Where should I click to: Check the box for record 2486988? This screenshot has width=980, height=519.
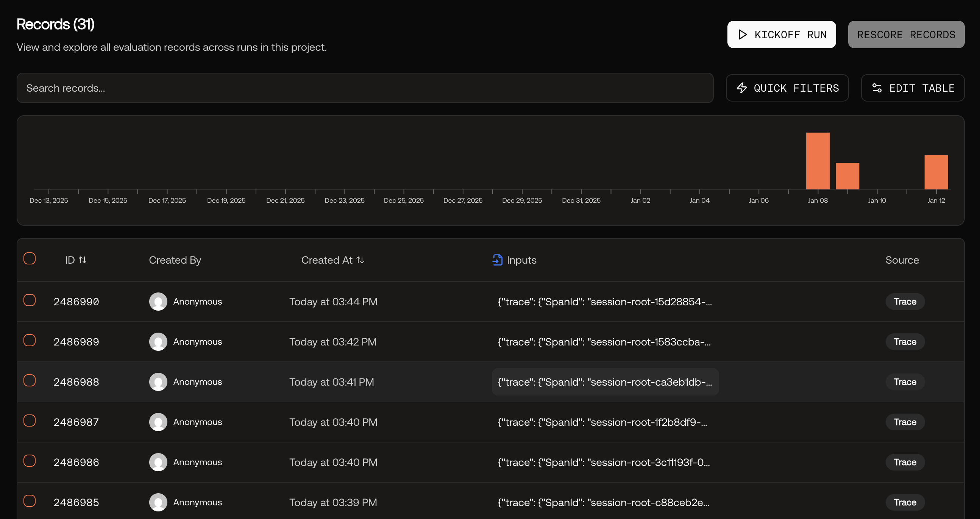pyautogui.click(x=30, y=380)
